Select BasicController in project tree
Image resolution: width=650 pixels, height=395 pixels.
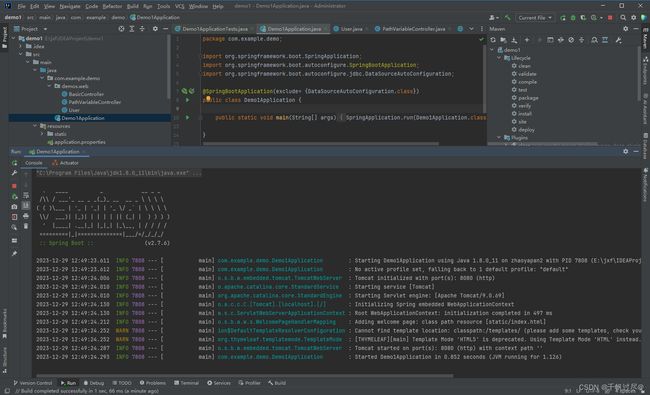pyautogui.click(x=86, y=94)
